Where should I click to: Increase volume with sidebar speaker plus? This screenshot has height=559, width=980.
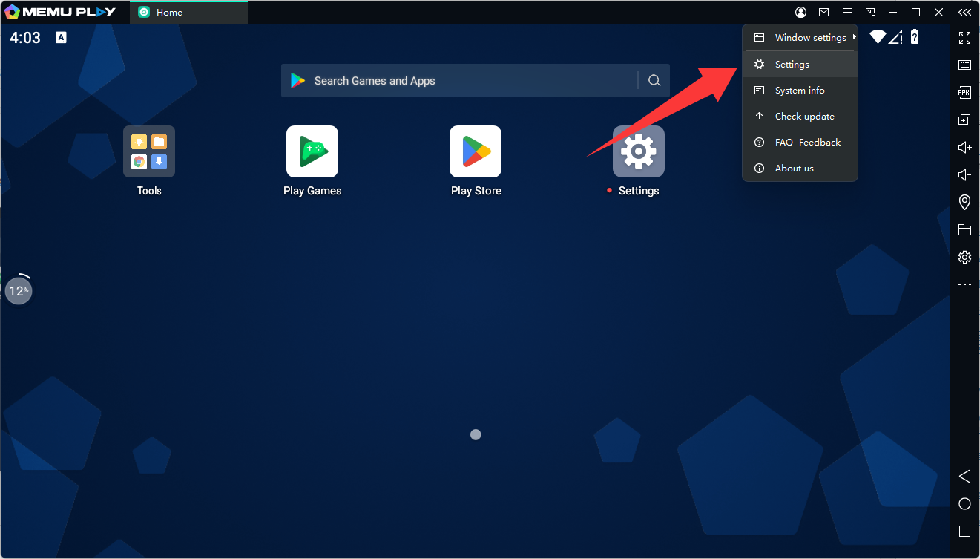pos(964,148)
